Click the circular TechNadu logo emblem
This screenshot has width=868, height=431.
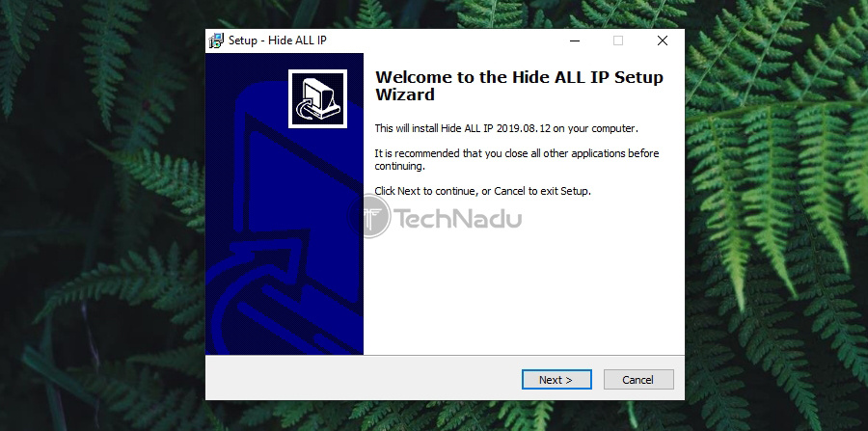369,217
